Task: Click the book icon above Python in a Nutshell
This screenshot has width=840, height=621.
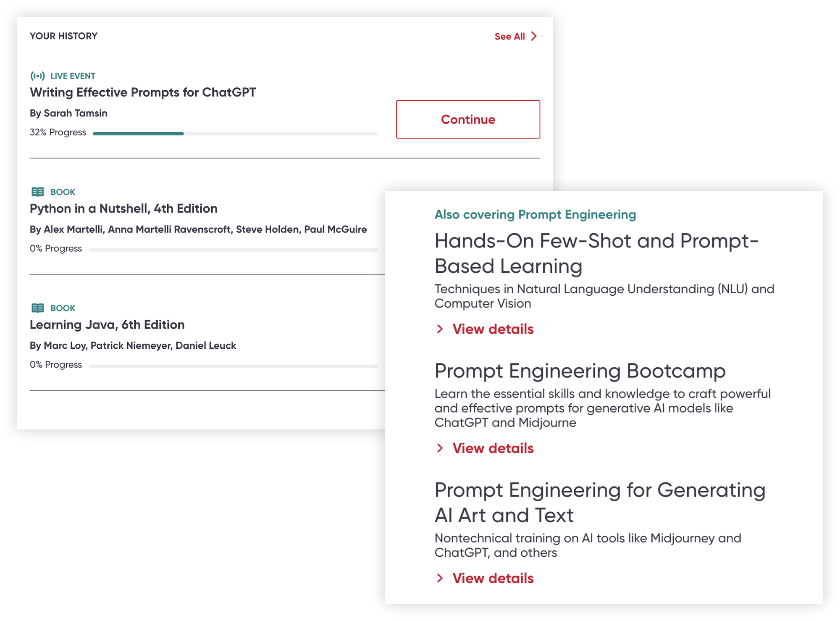Action: coord(37,192)
